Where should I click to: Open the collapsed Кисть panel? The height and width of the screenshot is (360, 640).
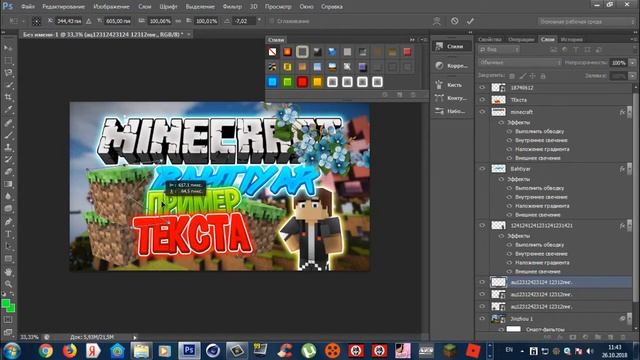coord(451,85)
